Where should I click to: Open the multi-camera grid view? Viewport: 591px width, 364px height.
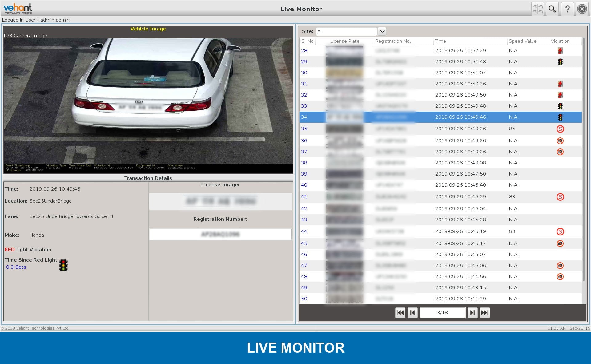[538, 9]
